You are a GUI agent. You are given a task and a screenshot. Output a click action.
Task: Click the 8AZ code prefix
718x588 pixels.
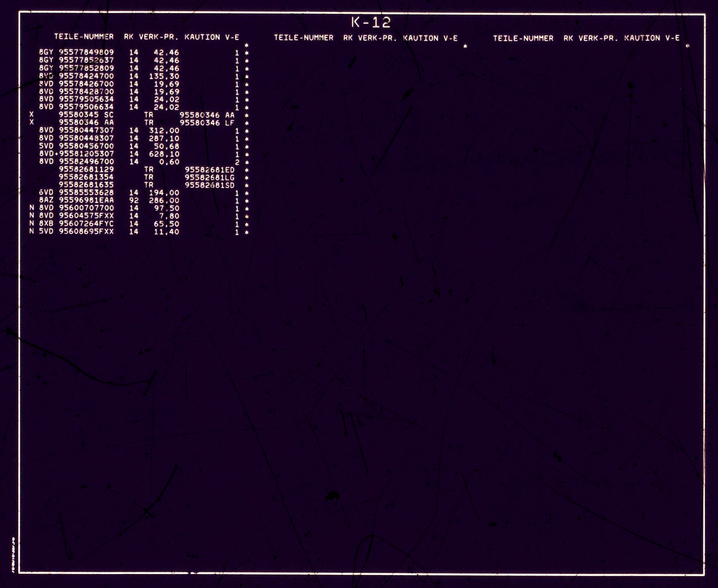pos(46,200)
